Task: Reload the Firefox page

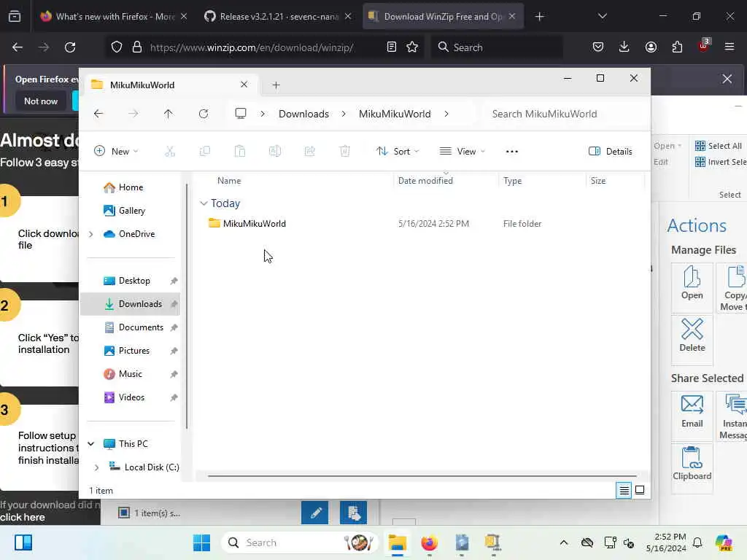Action: tap(70, 47)
